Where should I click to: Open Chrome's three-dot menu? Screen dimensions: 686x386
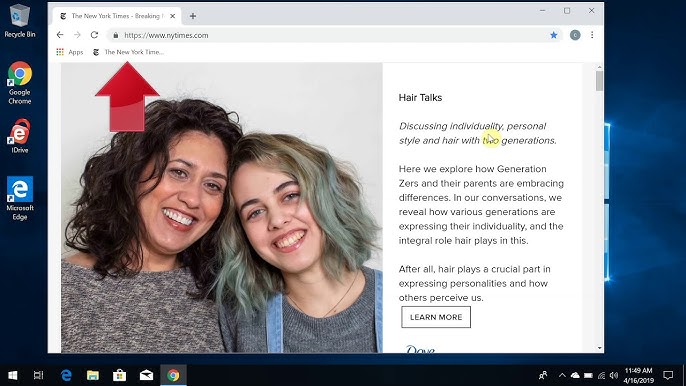[592, 35]
